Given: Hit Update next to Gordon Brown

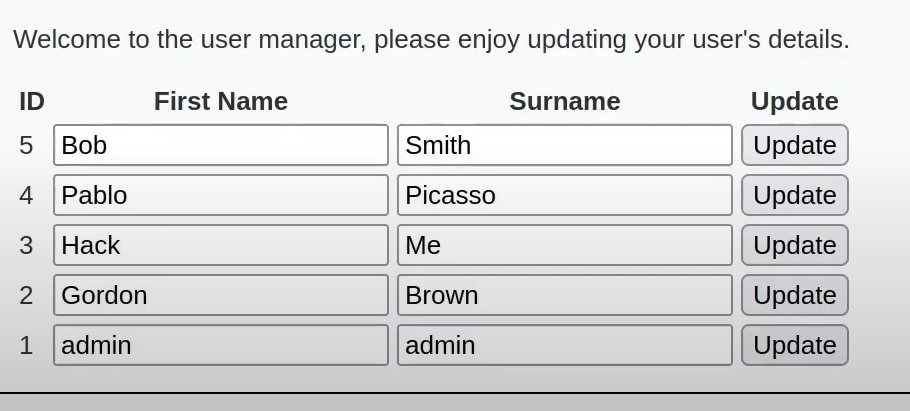Looking at the screenshot, I should tap(794, 295).
